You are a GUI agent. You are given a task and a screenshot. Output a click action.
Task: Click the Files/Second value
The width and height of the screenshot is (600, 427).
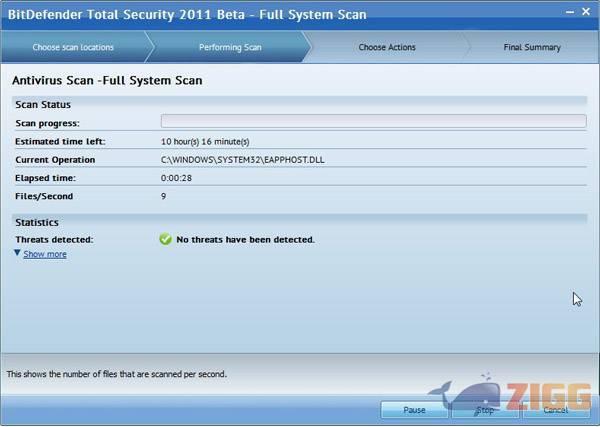pyautogui.click(x=164, y=196)
